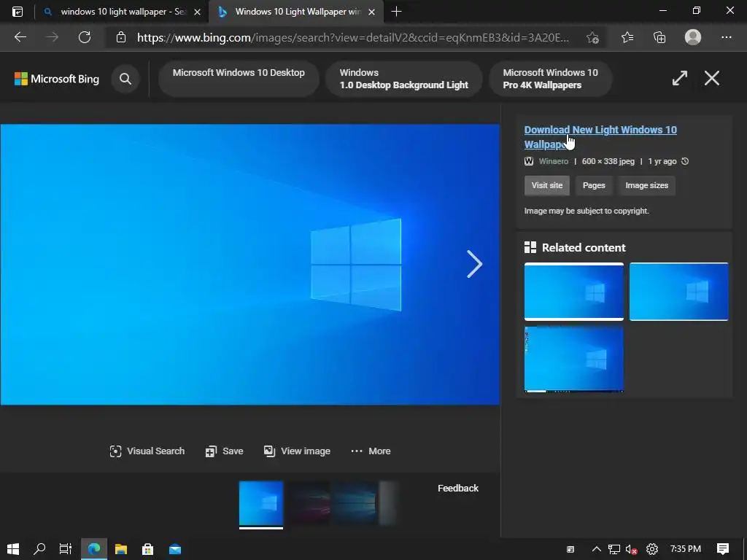747x560 pixels.
Task: Open 'Download New Light Windows 10 Wallpaper' link
Action: point(600,137)
